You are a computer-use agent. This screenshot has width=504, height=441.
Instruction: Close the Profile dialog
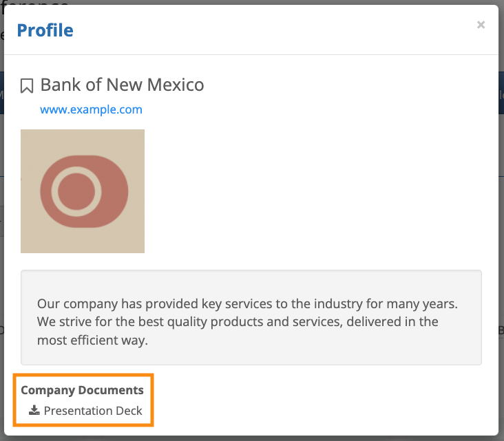click(x=481, y=25)
